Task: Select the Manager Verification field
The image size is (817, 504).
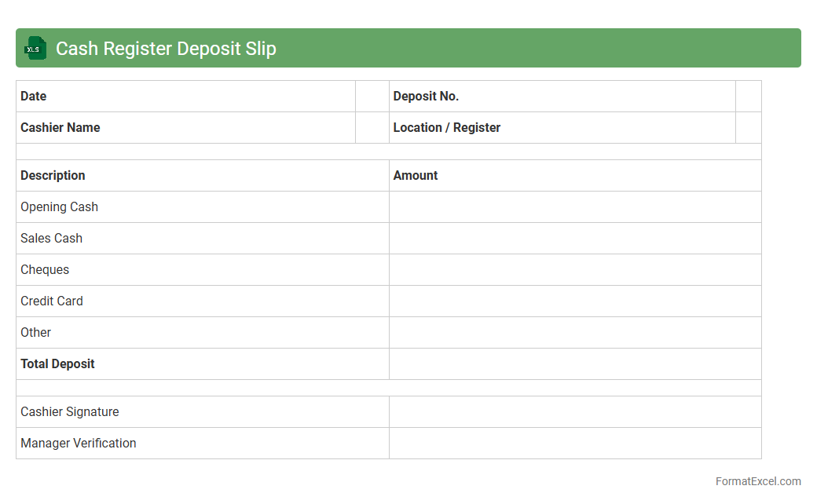Action: [x=574, y=444]
